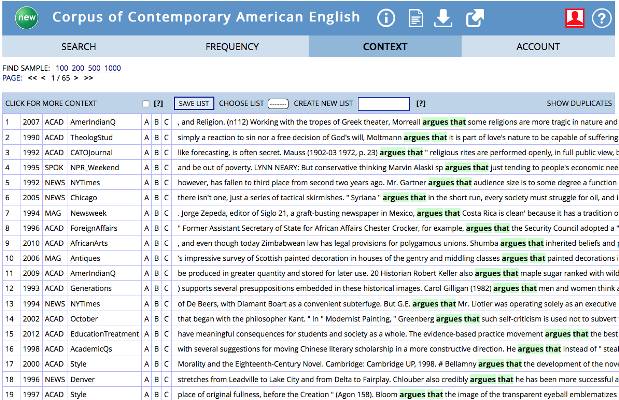Click A for row 8 ForeignAffairs
The image size is (619, 400).
coord(146,228)
